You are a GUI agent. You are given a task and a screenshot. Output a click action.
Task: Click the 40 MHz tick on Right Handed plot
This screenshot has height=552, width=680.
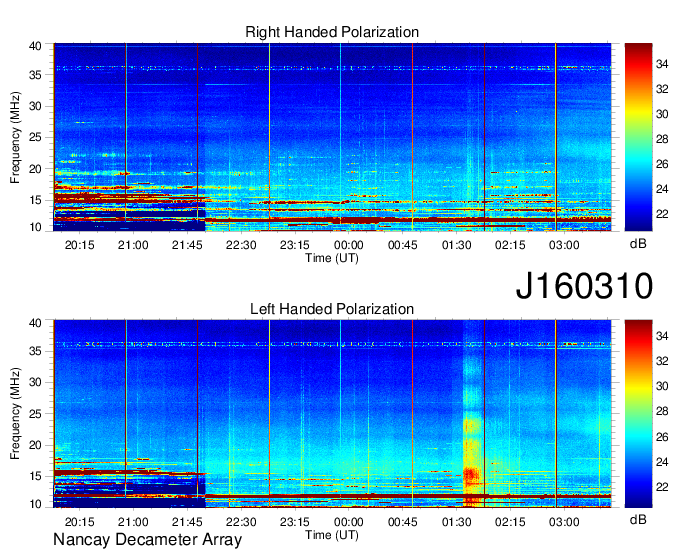35,46
